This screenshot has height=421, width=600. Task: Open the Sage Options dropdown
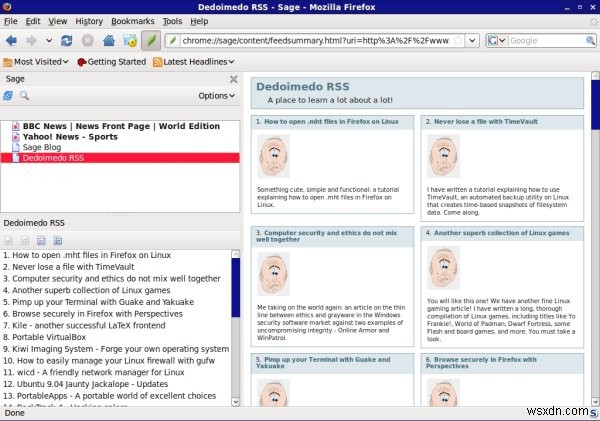(x=216, y=96)
